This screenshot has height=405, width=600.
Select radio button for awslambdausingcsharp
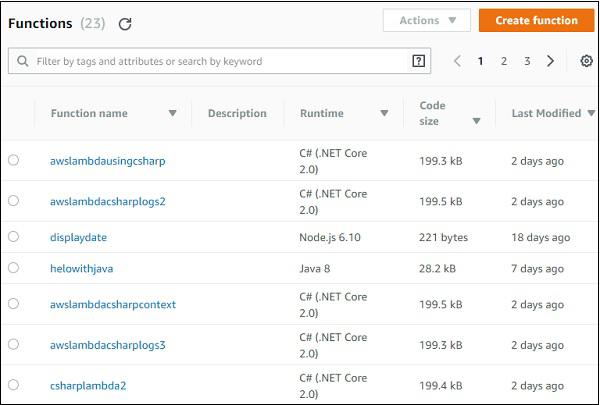pyautogui.click(x=13, y=160)
